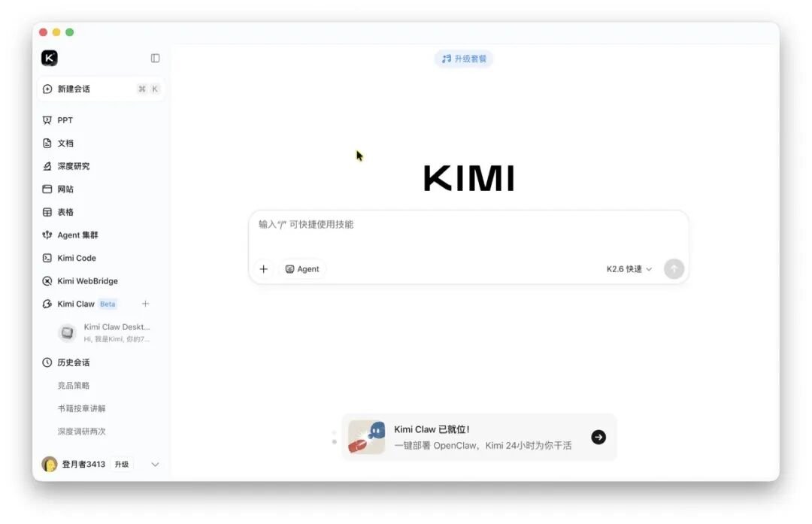Add new Kimi Claw with plus icon
Image resolution: width=812 pixels, height=524 pixels.
[x=146, y=304]
